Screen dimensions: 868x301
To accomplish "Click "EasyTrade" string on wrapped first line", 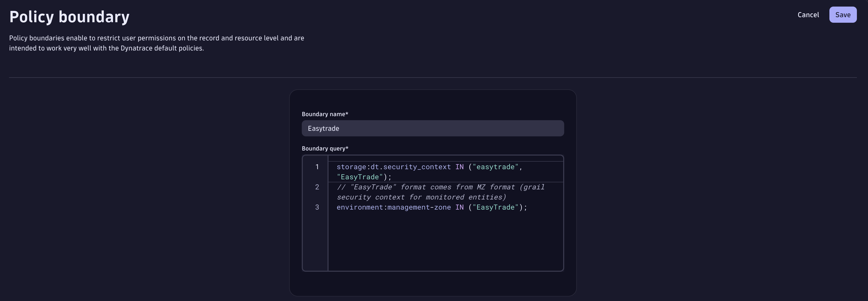I will (360, 177).
